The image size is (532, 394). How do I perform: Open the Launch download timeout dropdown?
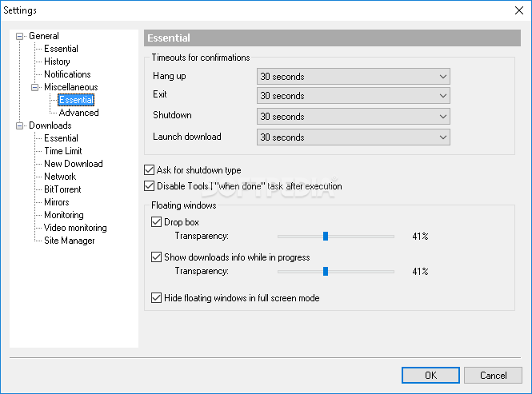click(x=353, y=137)
